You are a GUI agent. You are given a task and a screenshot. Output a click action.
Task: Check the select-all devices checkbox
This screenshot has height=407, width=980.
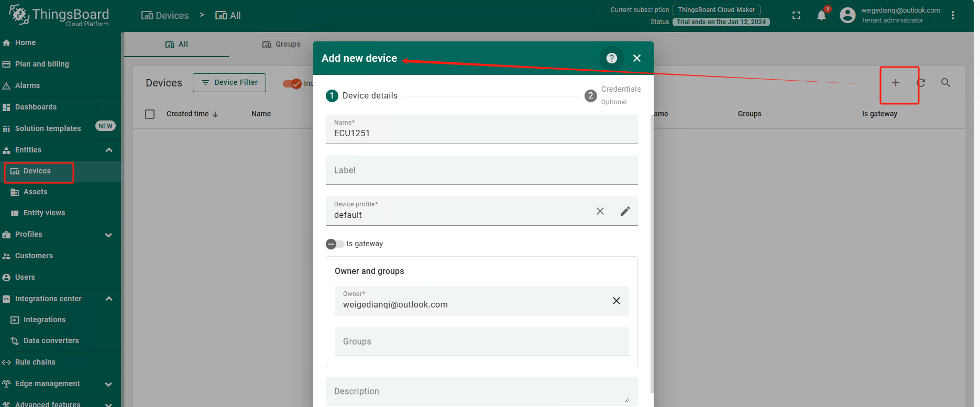[x=150, y=114]
